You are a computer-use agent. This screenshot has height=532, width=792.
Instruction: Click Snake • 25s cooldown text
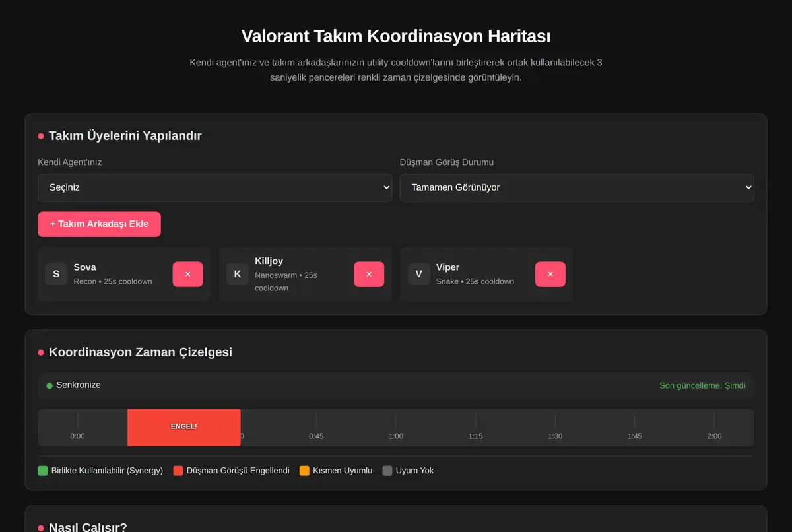pos(475,281)
